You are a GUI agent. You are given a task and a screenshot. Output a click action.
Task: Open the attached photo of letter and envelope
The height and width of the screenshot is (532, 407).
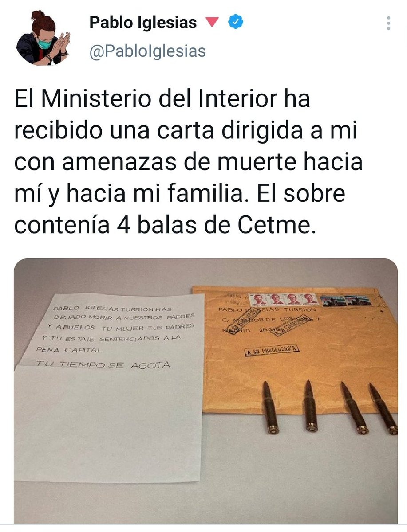[206, 391]
